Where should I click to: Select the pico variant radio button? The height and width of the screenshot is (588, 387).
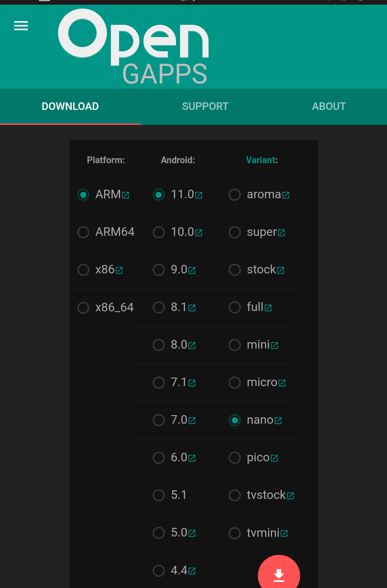(234, 458)
